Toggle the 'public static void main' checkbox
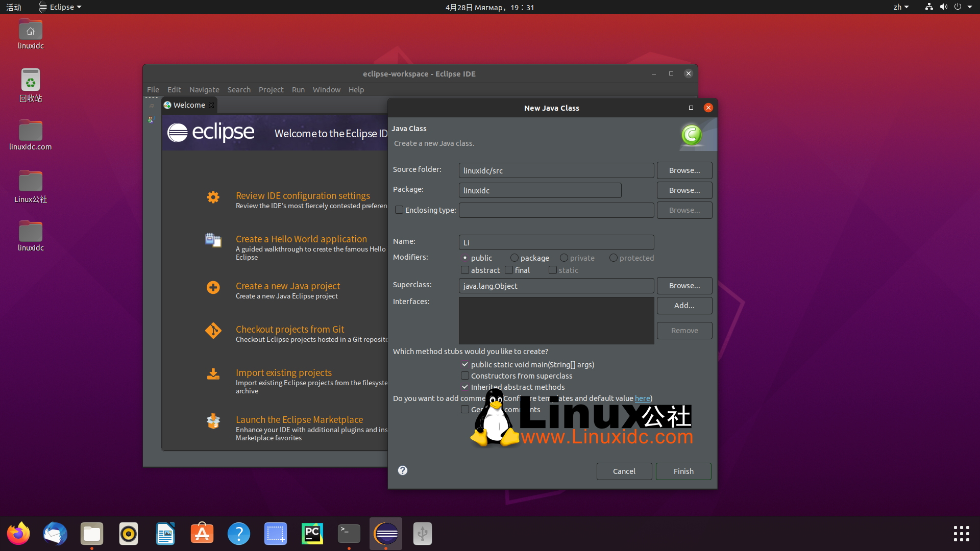980x551 pixels. [464, 364]
